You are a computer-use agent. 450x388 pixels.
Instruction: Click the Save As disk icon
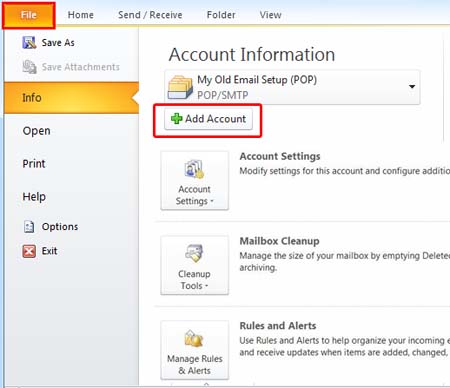29,43
